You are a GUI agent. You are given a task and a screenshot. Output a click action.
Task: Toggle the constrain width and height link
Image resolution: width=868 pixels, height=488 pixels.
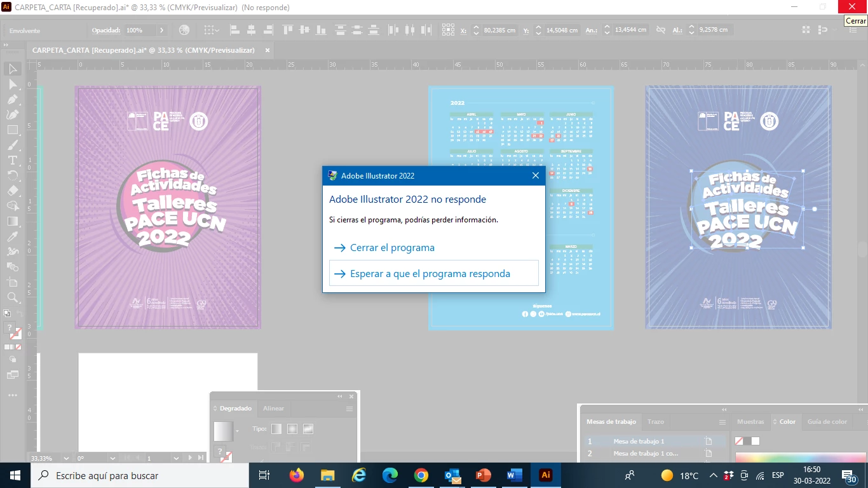pos(661,30)
